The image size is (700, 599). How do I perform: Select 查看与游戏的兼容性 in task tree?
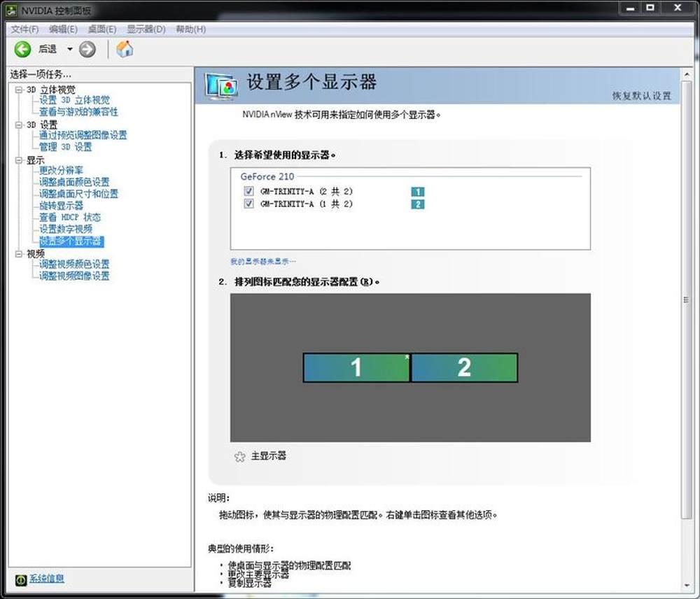(78, 111)
